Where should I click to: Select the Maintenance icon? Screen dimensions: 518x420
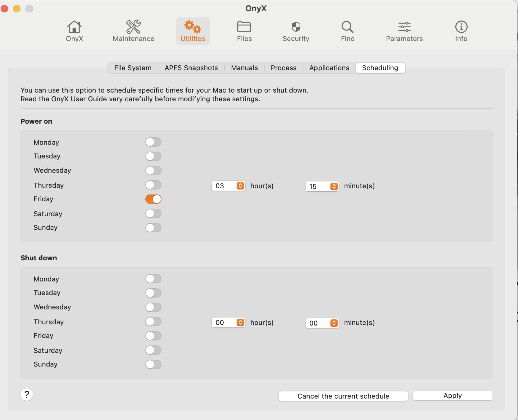pos(133,31)
